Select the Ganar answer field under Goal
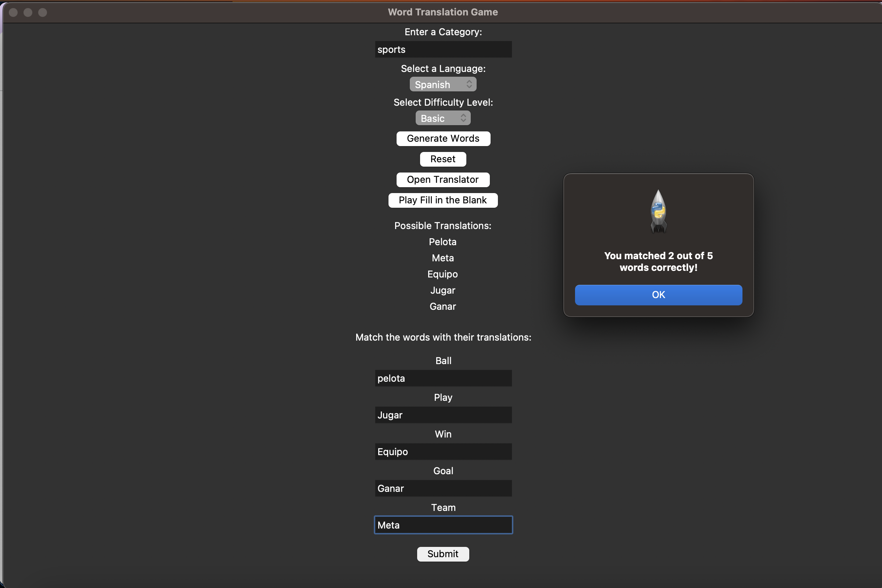Image resolution: width=882 pixels, height=588 pixels. tap(443, 488)
